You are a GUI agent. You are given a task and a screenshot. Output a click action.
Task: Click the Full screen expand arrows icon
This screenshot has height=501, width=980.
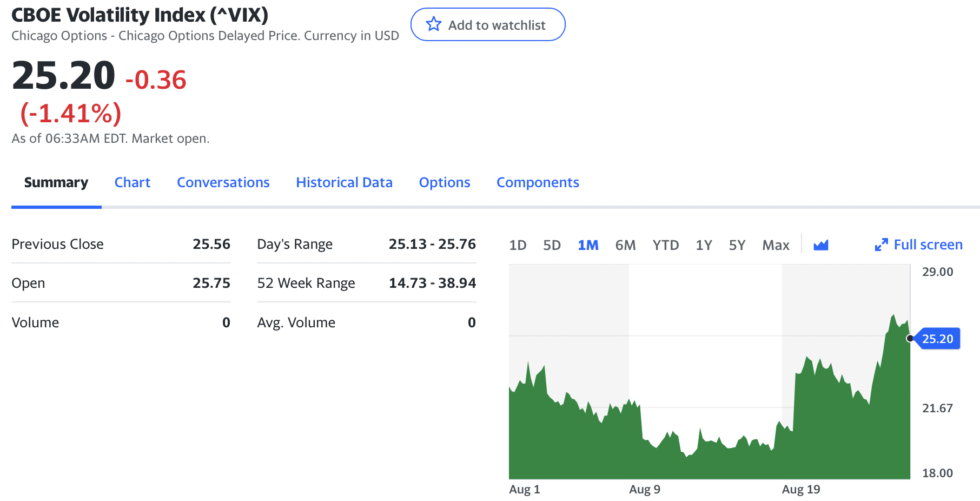pyautogui.click(x=881, y=245)
